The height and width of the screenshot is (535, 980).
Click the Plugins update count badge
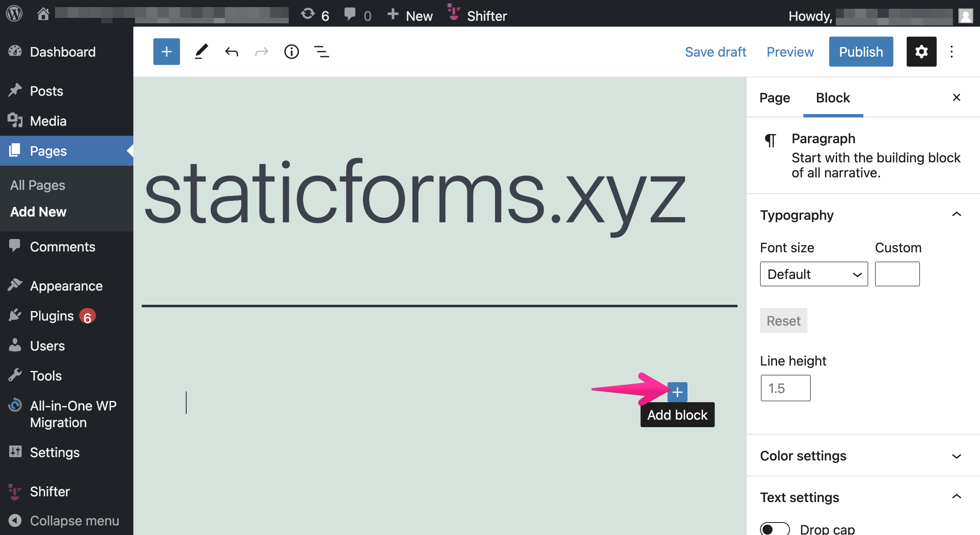tap(87, 316)
